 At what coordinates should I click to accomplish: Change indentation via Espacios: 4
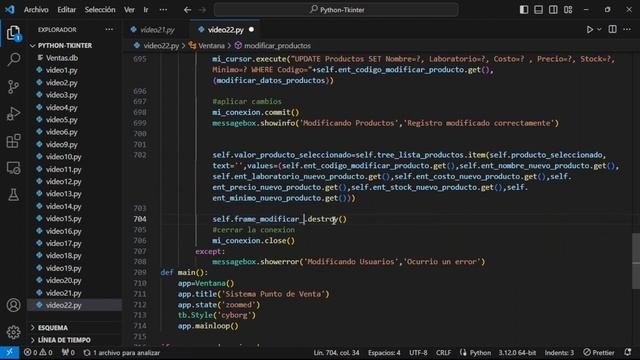(x=384, y=353)
